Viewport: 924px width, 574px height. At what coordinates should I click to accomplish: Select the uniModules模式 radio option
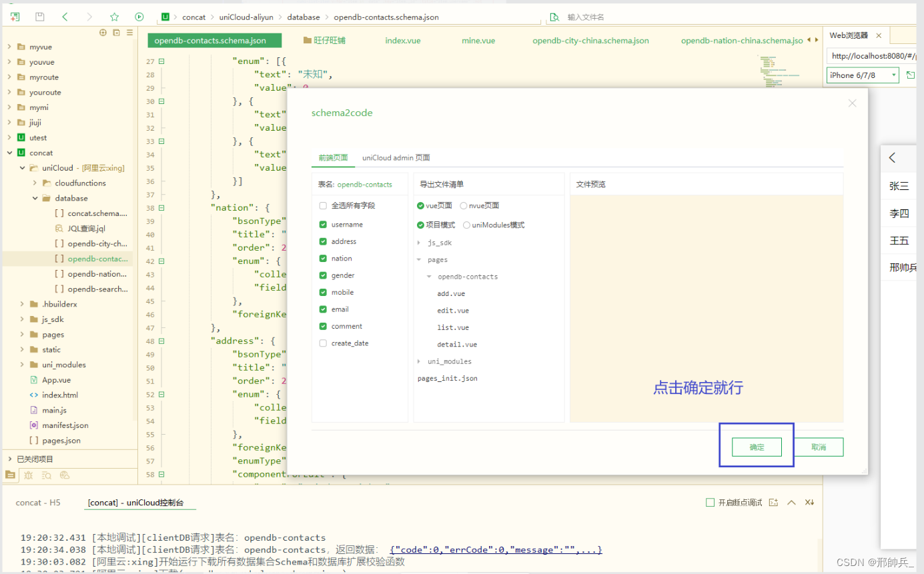click(x=466, y=225)
